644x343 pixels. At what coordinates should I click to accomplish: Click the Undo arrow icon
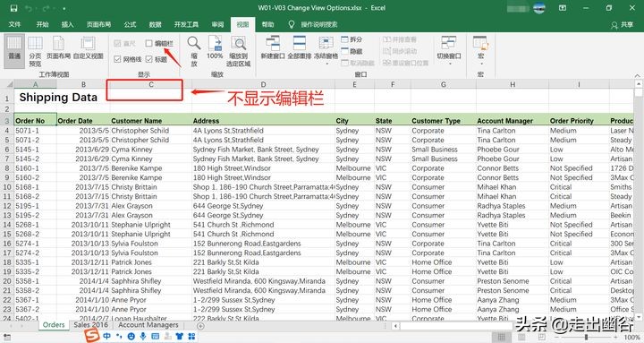[x=29, y=8]
